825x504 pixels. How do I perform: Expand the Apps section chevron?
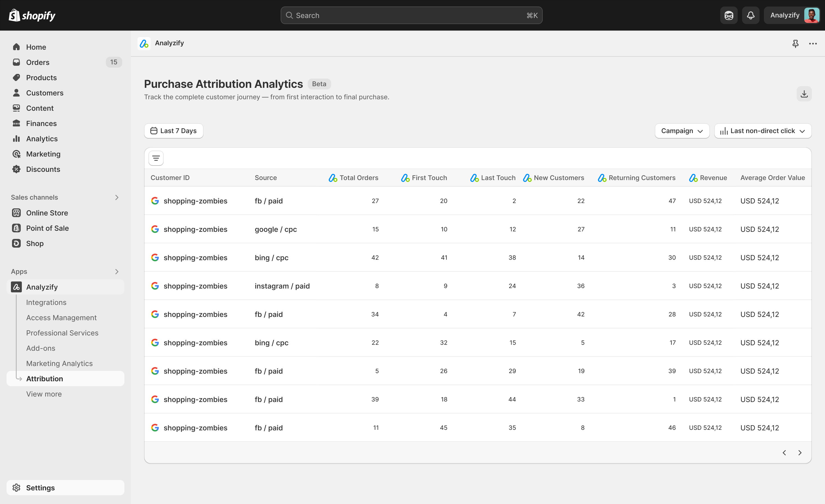[116, 271]
